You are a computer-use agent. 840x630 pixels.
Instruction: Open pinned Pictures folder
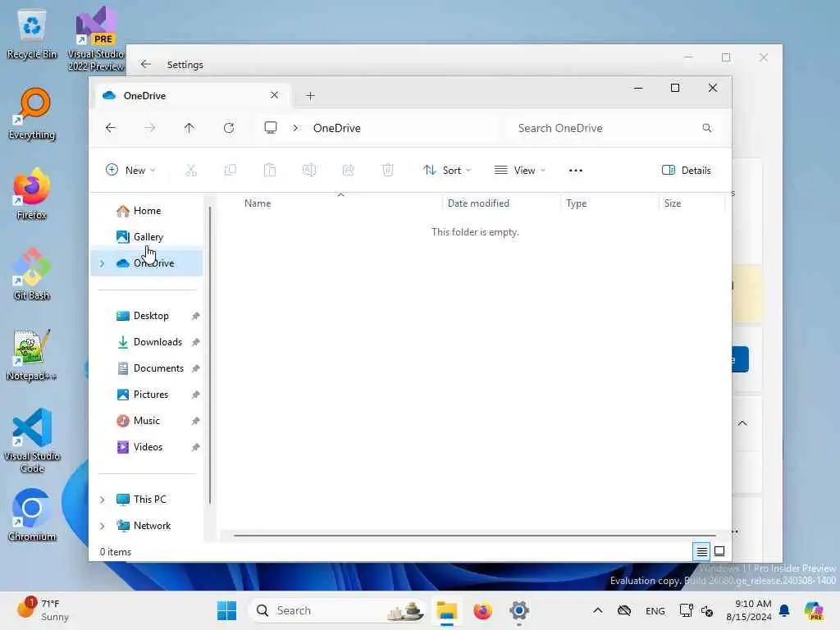146,395
